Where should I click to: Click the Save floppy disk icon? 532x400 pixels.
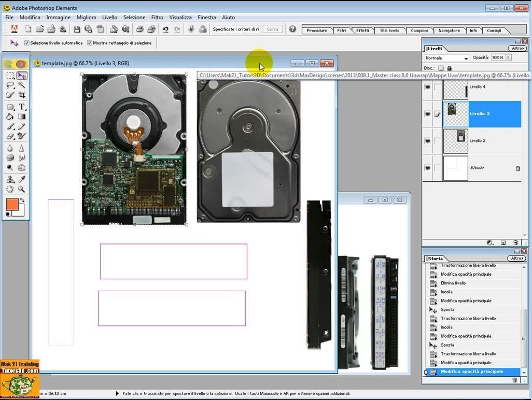point(77,30)
